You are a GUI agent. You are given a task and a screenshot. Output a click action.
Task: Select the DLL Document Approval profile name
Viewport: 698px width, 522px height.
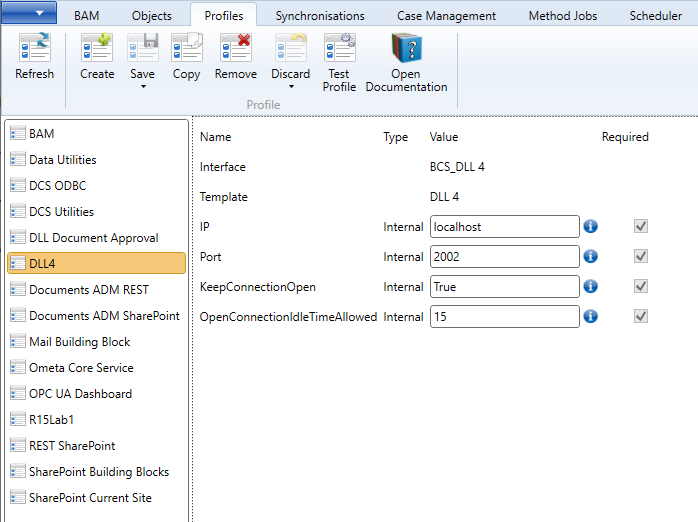pos(93,238)
